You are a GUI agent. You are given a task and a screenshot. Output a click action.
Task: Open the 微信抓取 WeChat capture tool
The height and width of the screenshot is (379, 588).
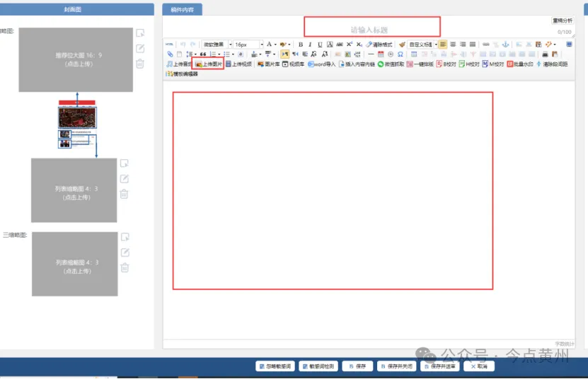[x=390, y=64]
